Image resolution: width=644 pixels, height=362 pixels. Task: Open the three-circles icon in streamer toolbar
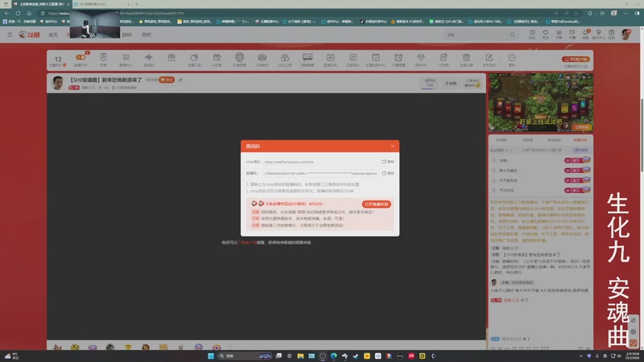pos(285,57)
